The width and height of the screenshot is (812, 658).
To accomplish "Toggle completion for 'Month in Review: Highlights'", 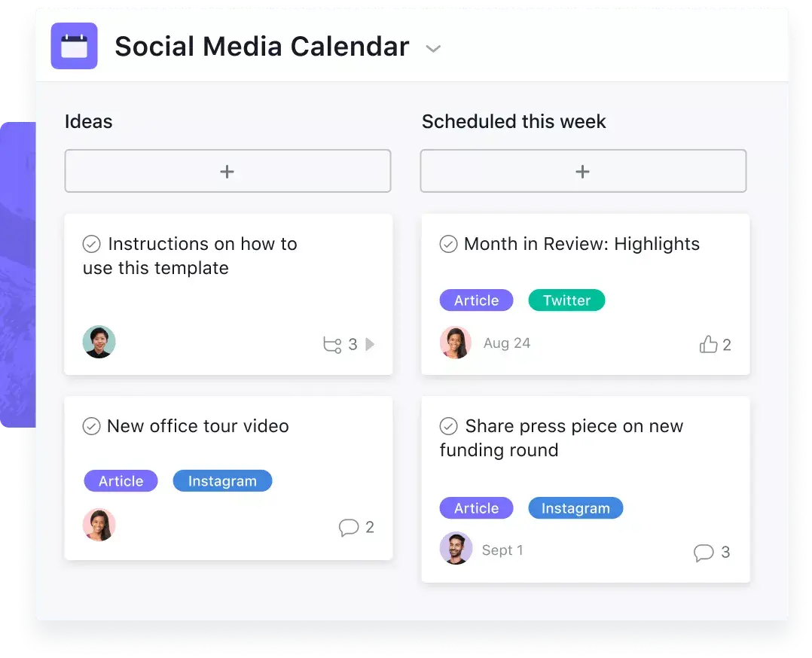I will click(448, 244).
